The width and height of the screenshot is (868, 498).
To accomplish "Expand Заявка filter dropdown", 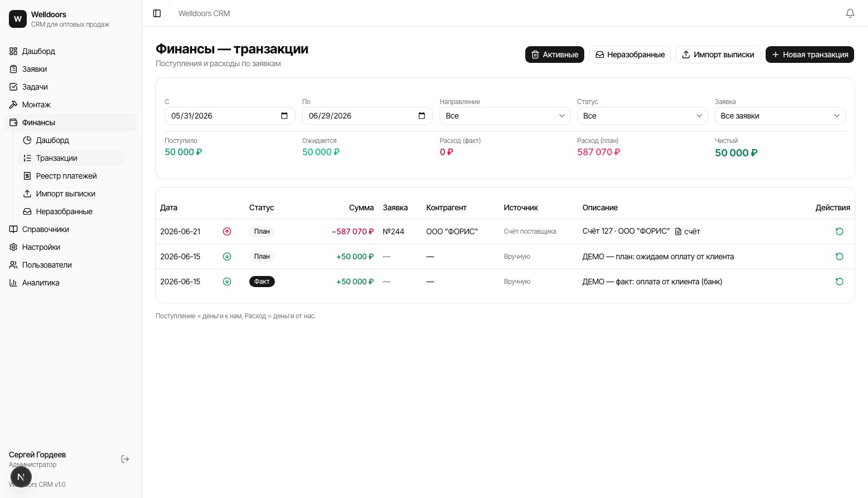I will [x=780, y=116].
